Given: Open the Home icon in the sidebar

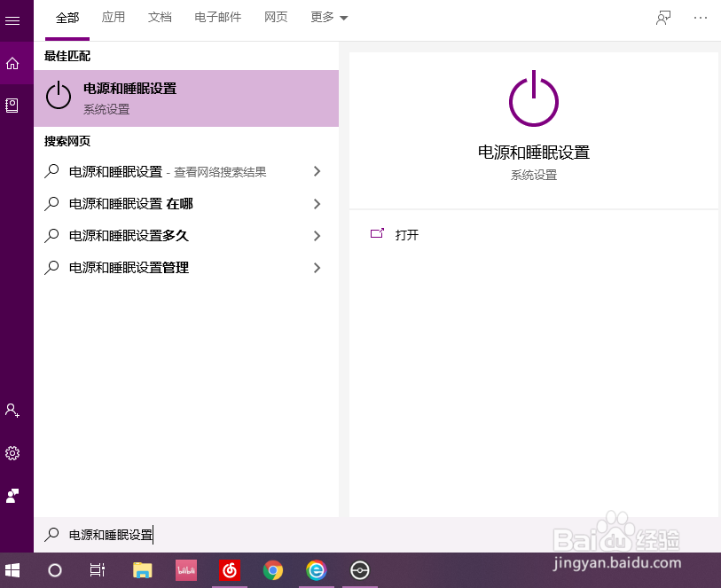Looking at the screenshot, I should pos(12,64).
